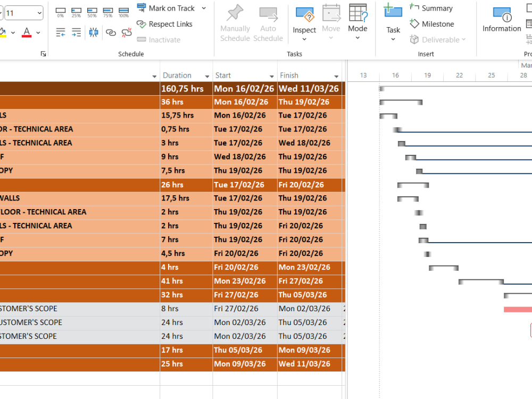Mark task 75% complete
532x399 pixels.
click(108, 13)
